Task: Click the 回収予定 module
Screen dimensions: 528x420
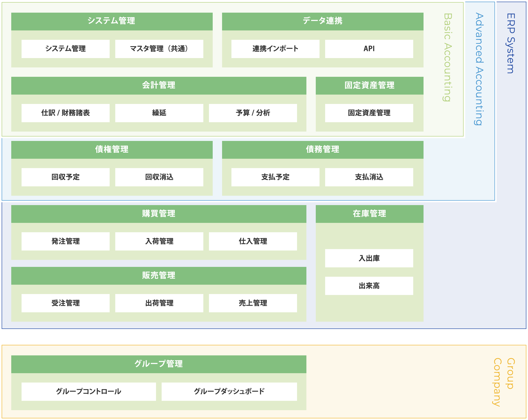Action: click(65, 177)
